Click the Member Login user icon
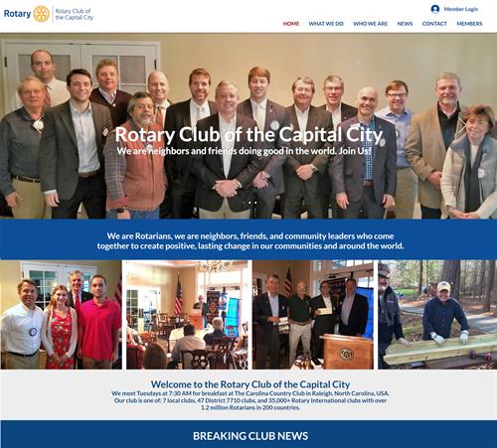 [x=435, y=9]
